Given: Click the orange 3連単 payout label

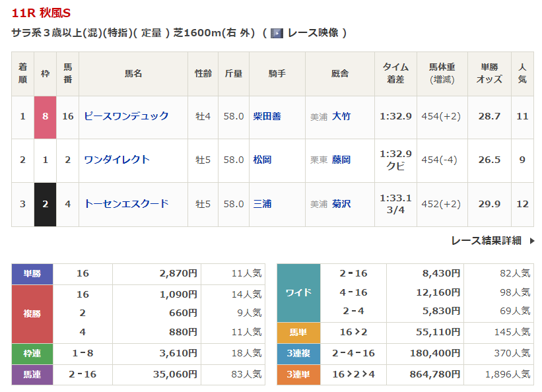Looking at the screenshot, I should coord(298,374).
